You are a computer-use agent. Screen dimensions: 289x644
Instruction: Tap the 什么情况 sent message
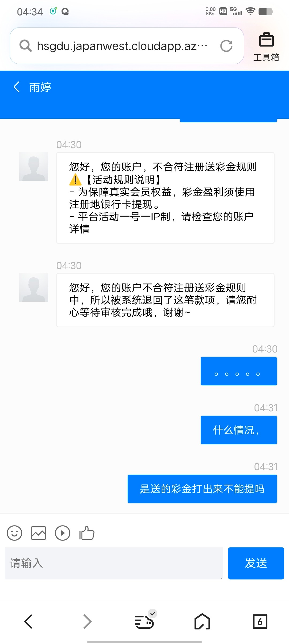coord(239,430)
